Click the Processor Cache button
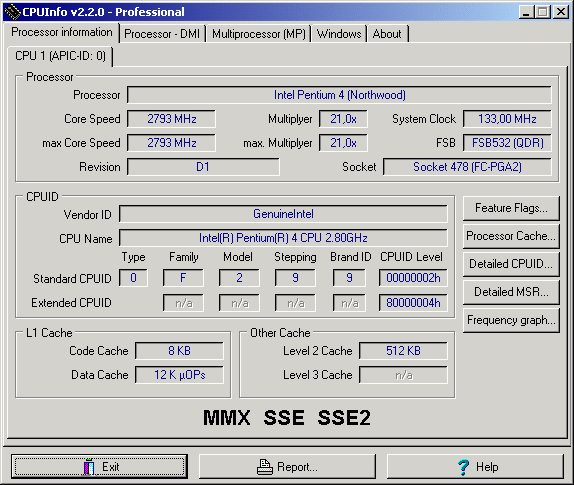This screenshot has height=485, width=574. [511, 236]
